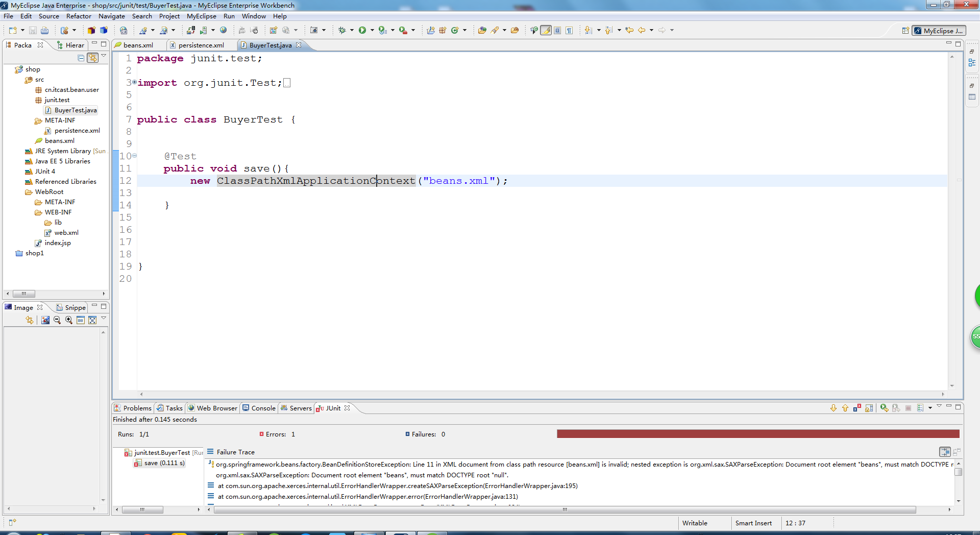Image resolution: width=980 pixels, height=535 pixels.
Task: Open JUnit view menu triangle
Action: (939, 406)
